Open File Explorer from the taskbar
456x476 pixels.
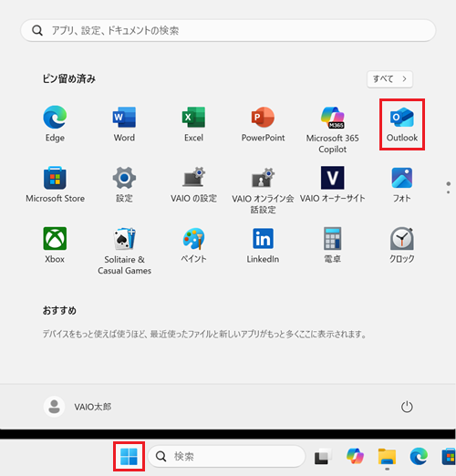coord(387,456)
